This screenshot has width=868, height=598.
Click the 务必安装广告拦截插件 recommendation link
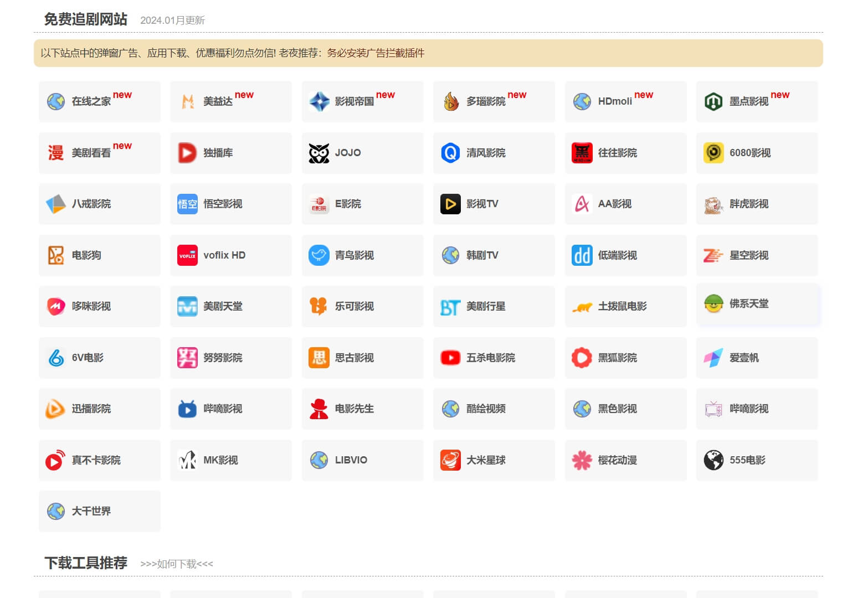[376, 53]
